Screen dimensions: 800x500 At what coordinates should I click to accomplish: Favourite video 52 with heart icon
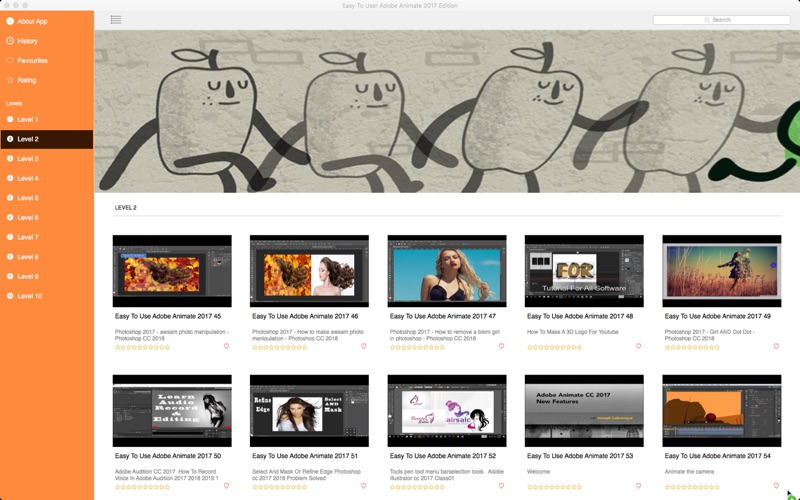[x=501, y=486]
